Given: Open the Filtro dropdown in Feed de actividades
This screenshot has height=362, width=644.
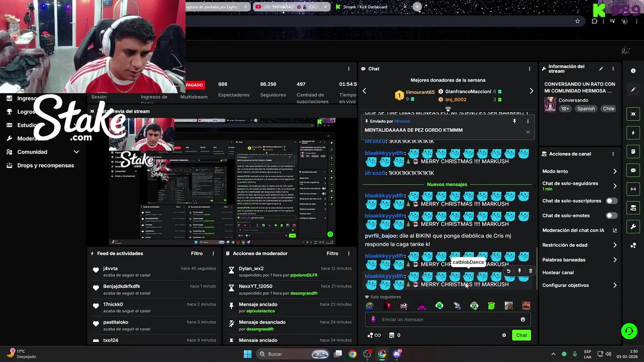Looking at the screenshot, I should coord(197,253).
